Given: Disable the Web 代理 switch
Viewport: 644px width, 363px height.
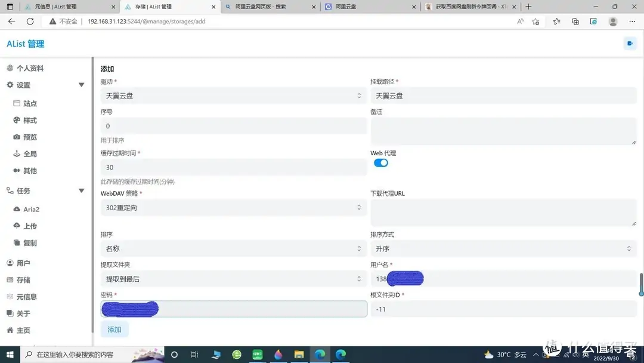Looking at the screenshot, I should click(380, 162).
